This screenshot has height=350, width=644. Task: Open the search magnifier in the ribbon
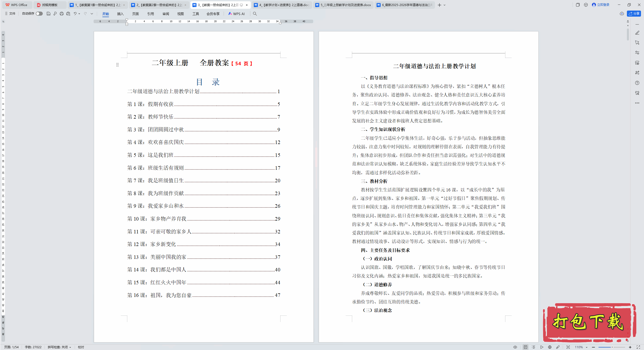255,14
